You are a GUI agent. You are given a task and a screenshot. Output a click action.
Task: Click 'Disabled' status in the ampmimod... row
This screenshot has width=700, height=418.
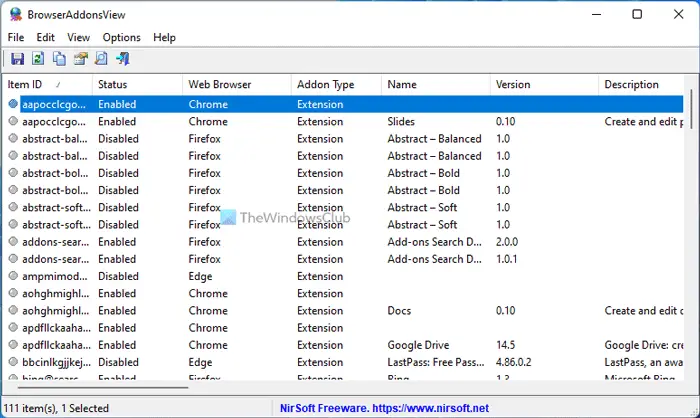click(118, 276)
